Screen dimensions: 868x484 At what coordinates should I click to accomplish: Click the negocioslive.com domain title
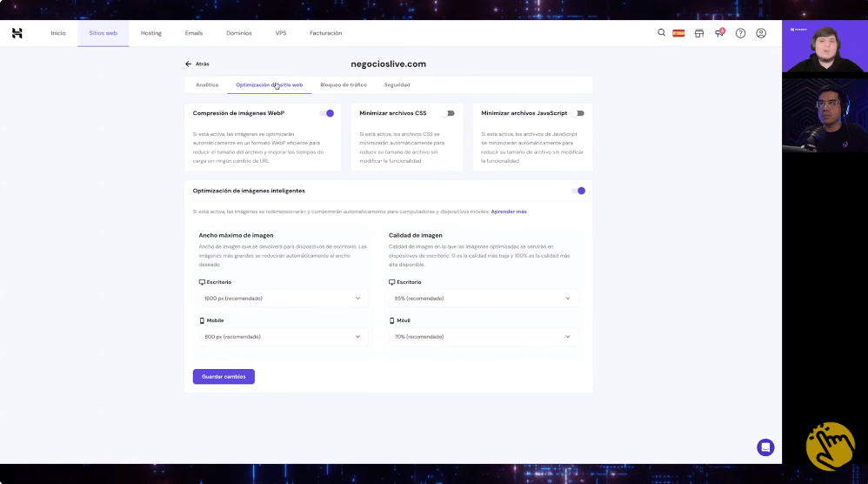[x=389, y=64]
